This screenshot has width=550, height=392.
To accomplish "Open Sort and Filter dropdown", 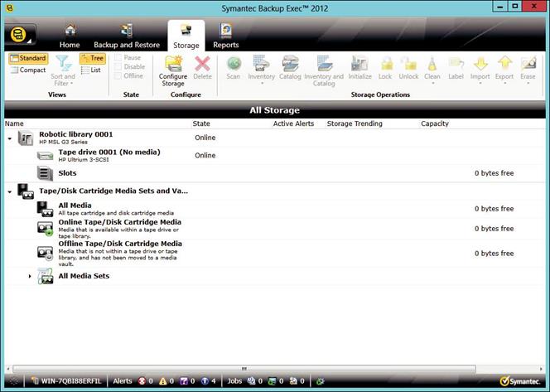I will (63, 71).
